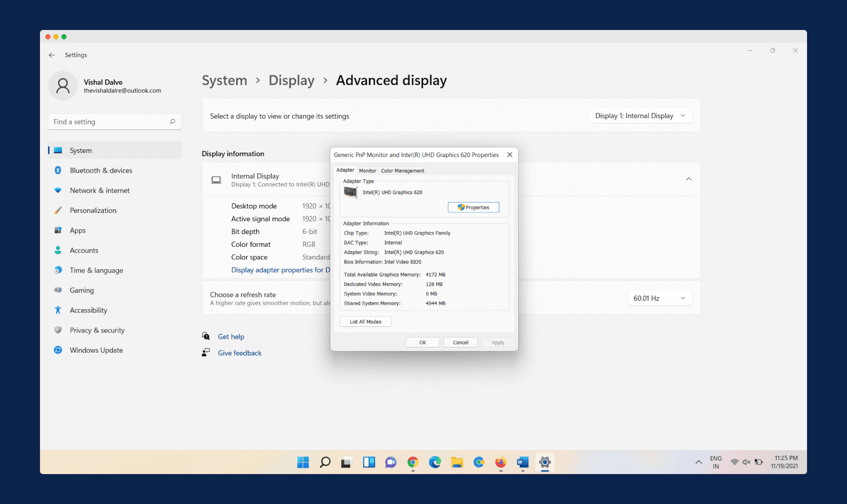847x504 pixels.
Task: Open Windows Update settings
Action: [96, 350]
